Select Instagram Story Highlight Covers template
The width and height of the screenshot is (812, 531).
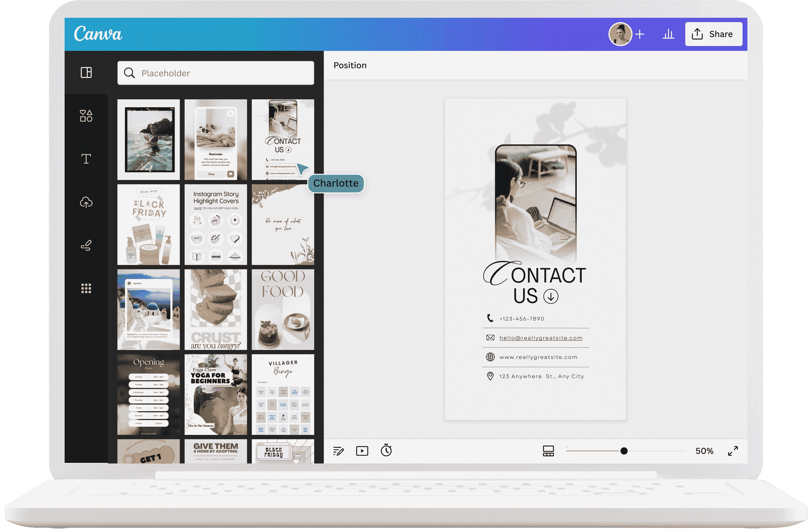(216, 224)
